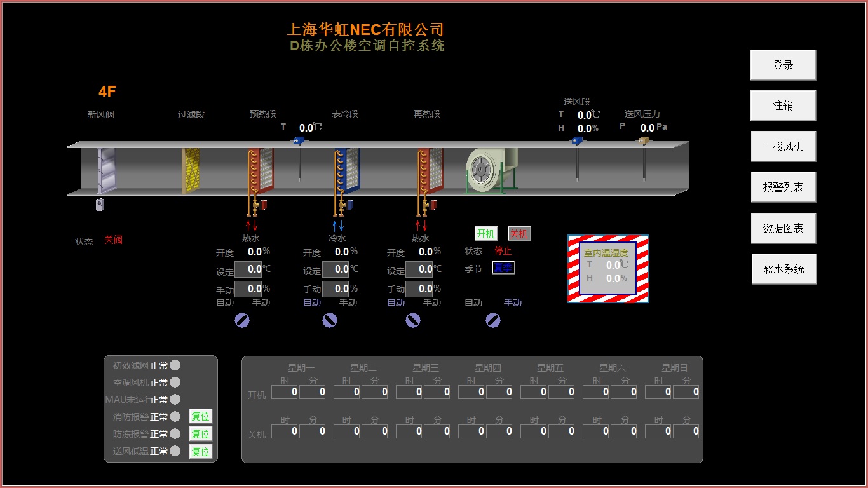This screenshot has height=488, width=868.
Task: Click the 送风压力 label
Action: click(642, 114)
